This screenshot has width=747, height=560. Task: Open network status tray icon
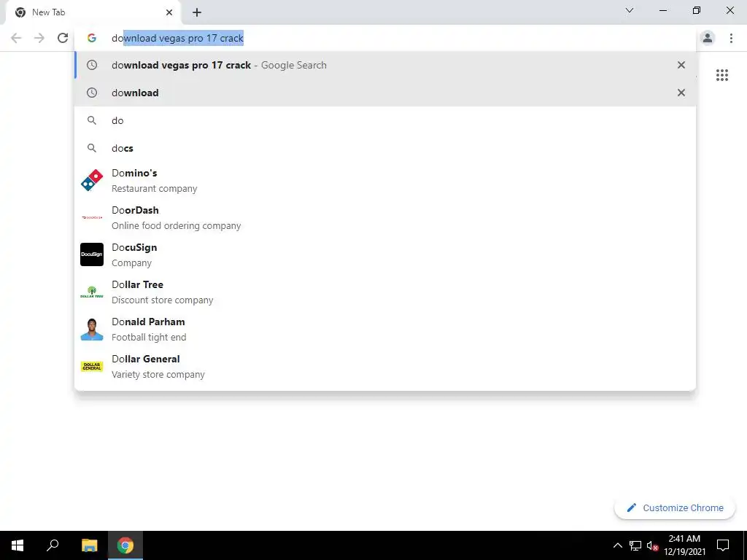pyautogui.click(x=635, y=545)
